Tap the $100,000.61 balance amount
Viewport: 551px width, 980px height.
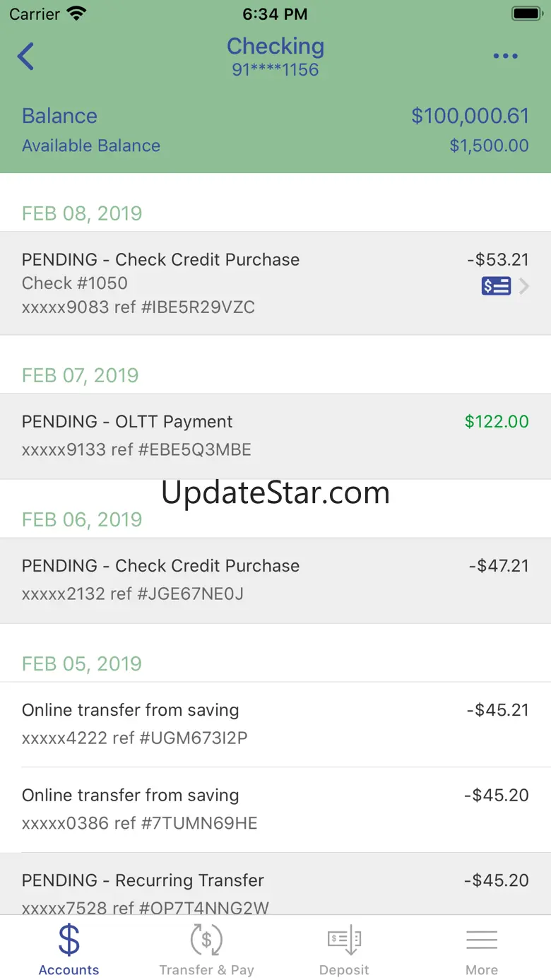click(470, 116)
